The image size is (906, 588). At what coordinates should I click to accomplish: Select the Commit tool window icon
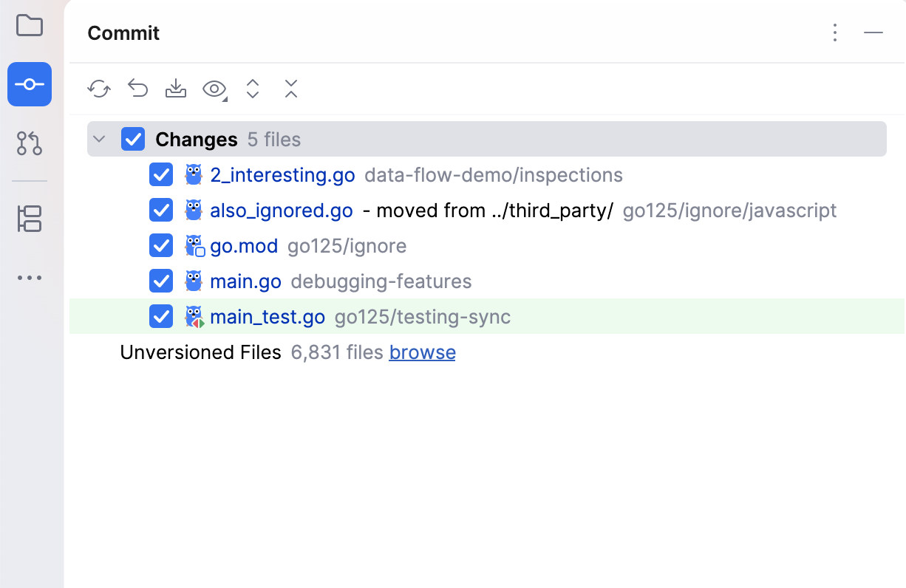point(29,84)
